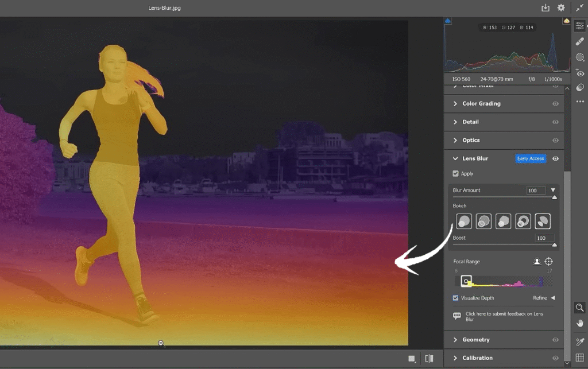Select the Hand tool
The height and width of the screenshot is (369, 588).
click(x=580, y=324)
